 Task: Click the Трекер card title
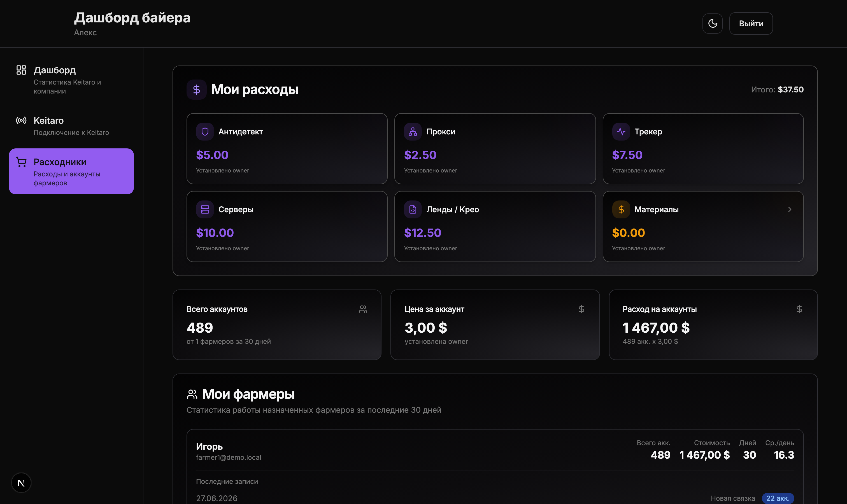click(648, 132)
